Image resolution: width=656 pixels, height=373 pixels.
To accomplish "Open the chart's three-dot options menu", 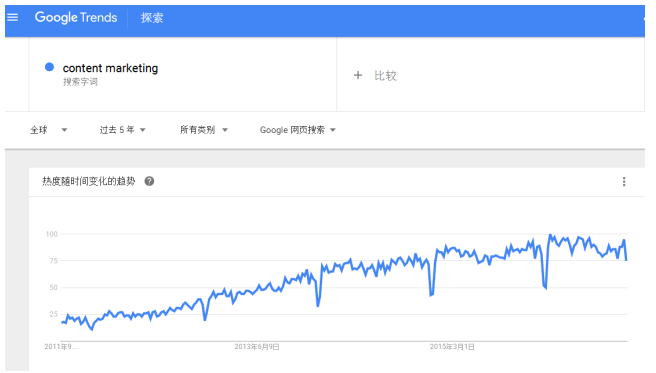I will pos(624,181).
